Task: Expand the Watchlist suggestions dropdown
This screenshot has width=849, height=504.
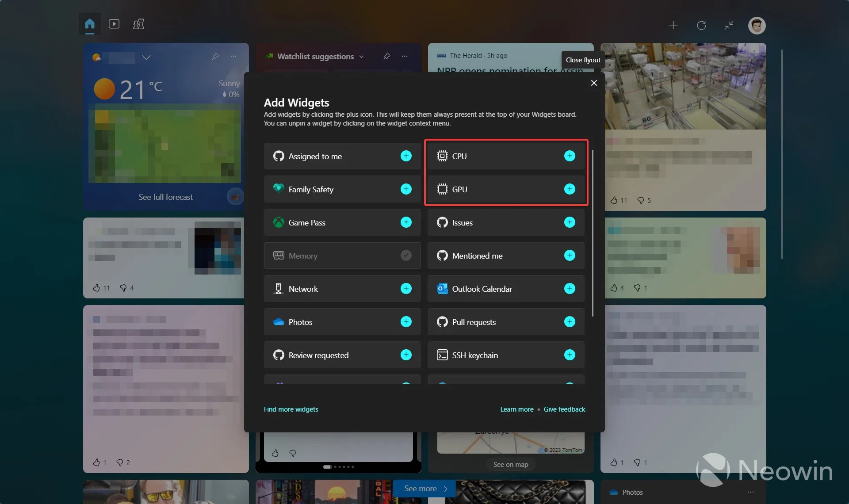Action: click(x=360, y=57)
